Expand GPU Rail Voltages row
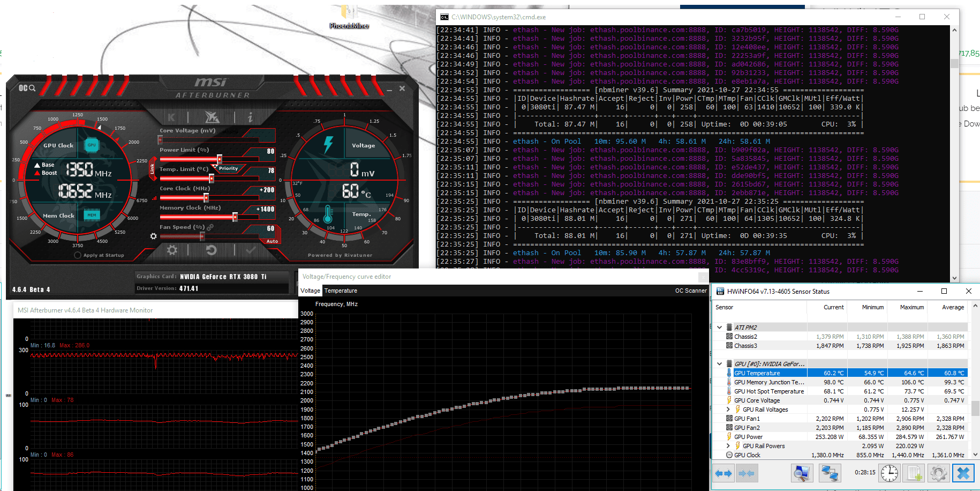Viewport: 980px width, 491px height. pos(728,410)
